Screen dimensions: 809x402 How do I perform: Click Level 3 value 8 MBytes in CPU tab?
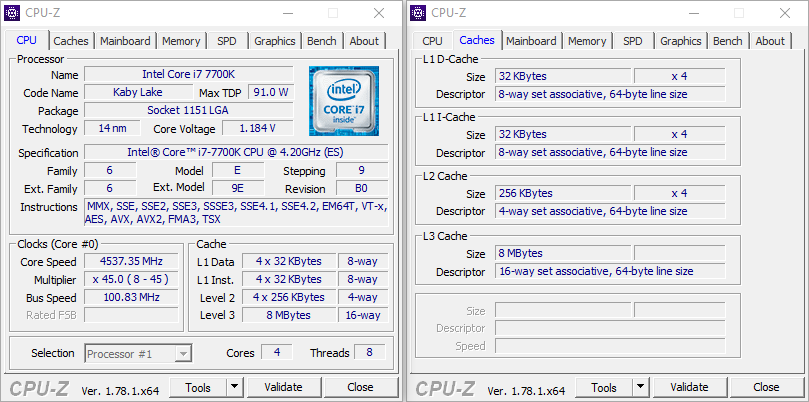(x=289, y=315)
